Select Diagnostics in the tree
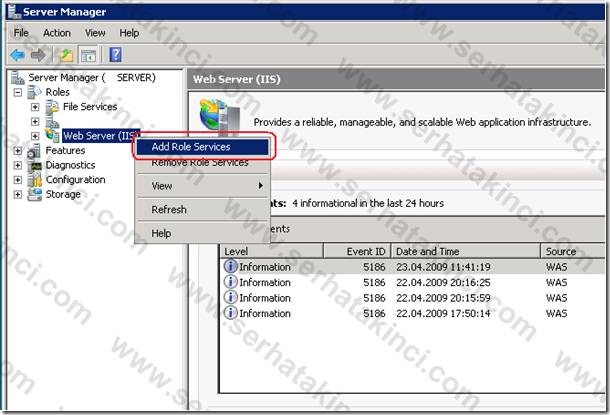Viewport: 610px width, 415px height. (x=70, y=165)
